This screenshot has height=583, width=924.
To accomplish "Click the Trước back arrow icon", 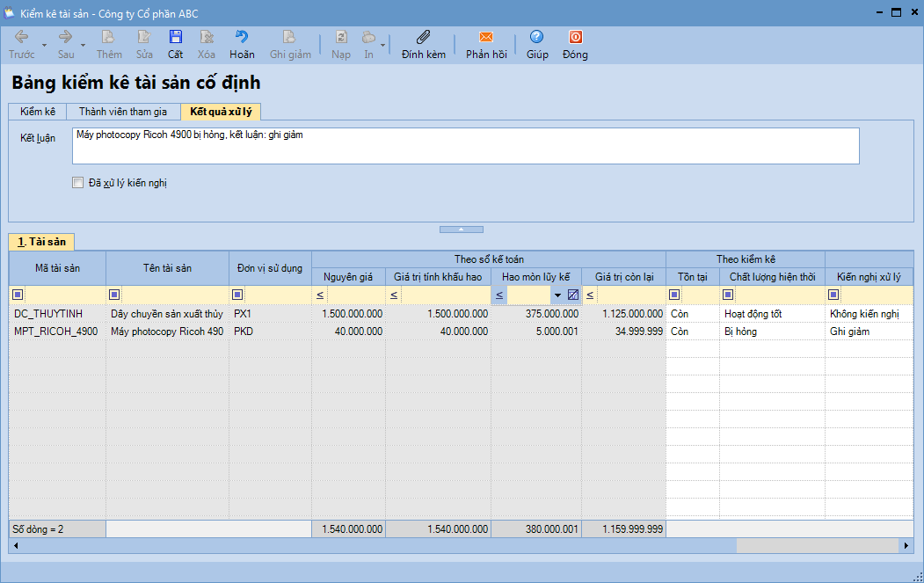I will (x=22, y=37).
